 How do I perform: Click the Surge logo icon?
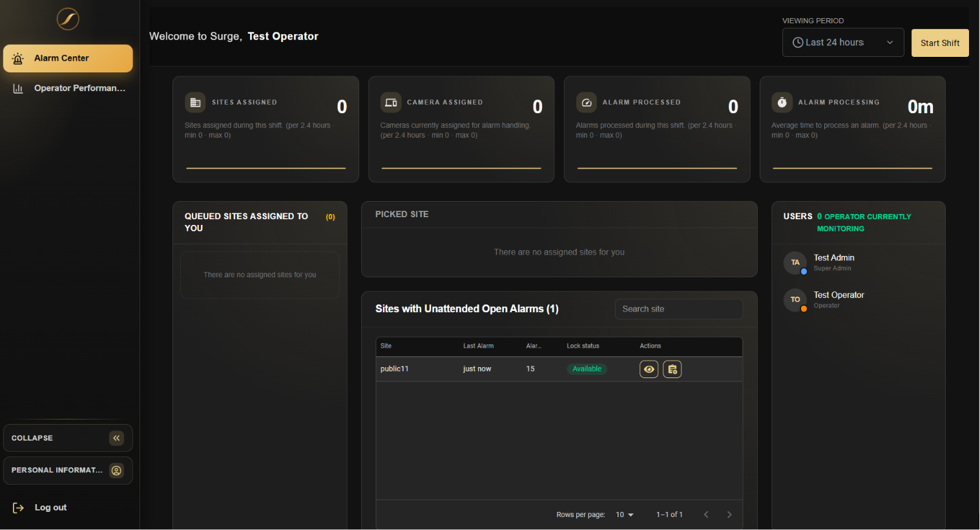point(68,19)
